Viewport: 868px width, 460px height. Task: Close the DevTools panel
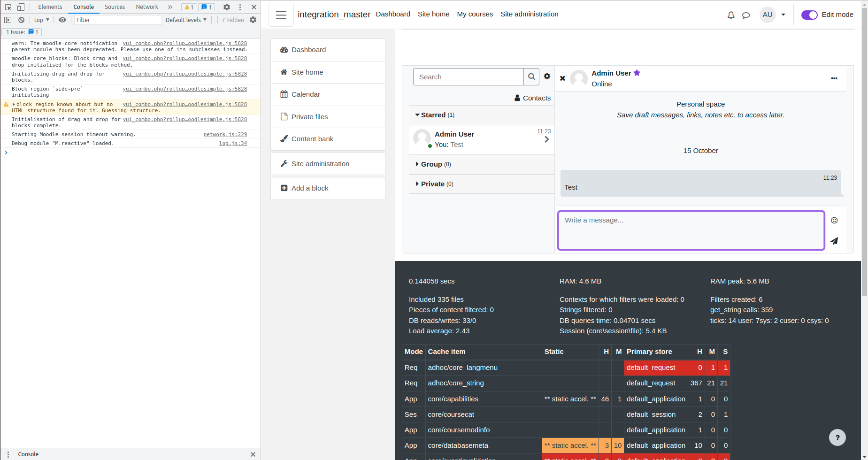(253, 7)
